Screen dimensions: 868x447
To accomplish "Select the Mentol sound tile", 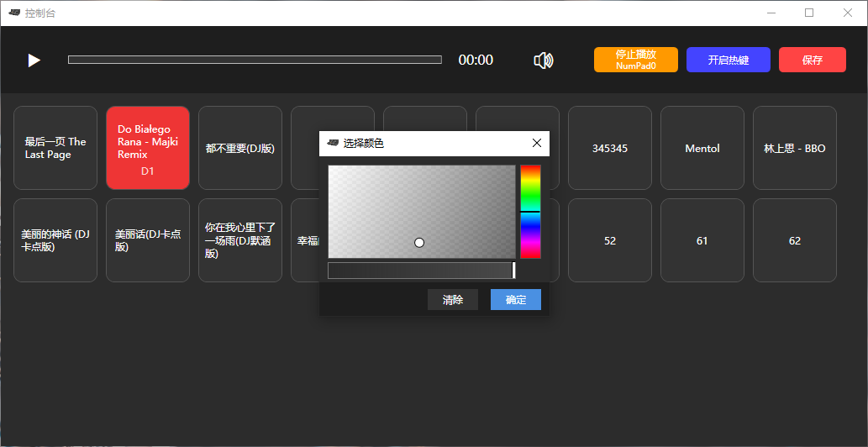I will pyautogui.click(x=702, y=148).
